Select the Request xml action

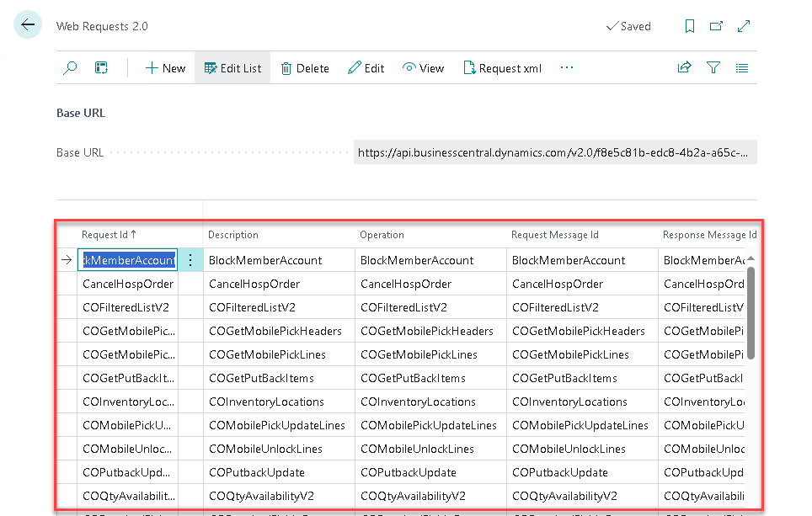tap(502, 68)
